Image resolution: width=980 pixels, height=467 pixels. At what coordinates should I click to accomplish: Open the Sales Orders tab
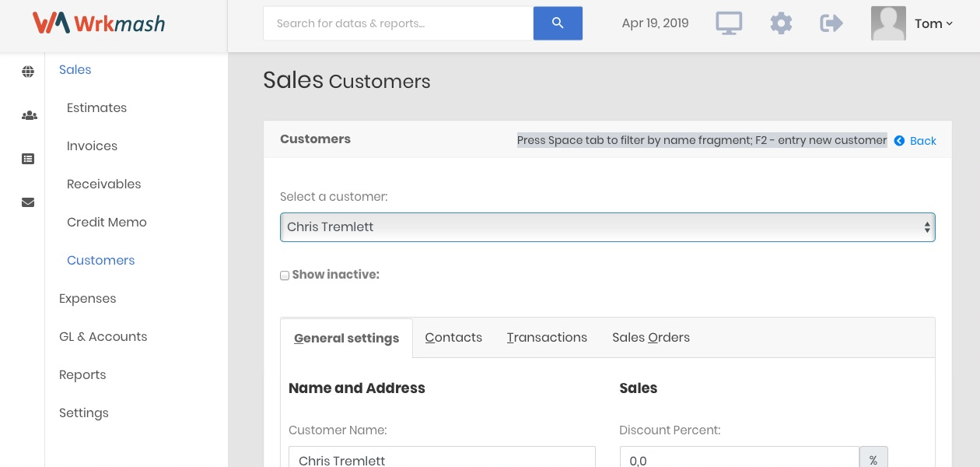[651, 337]
